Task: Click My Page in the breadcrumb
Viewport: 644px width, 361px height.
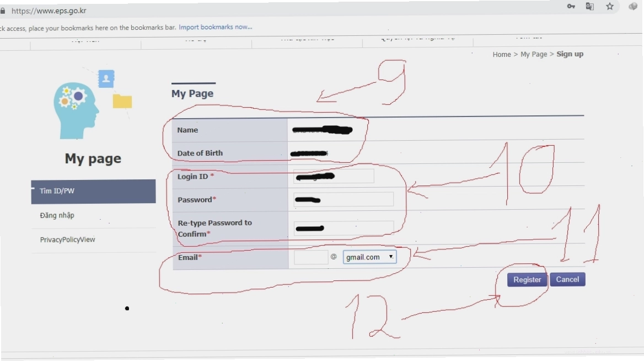Action: pyautogui.click(x=534, y=54)
